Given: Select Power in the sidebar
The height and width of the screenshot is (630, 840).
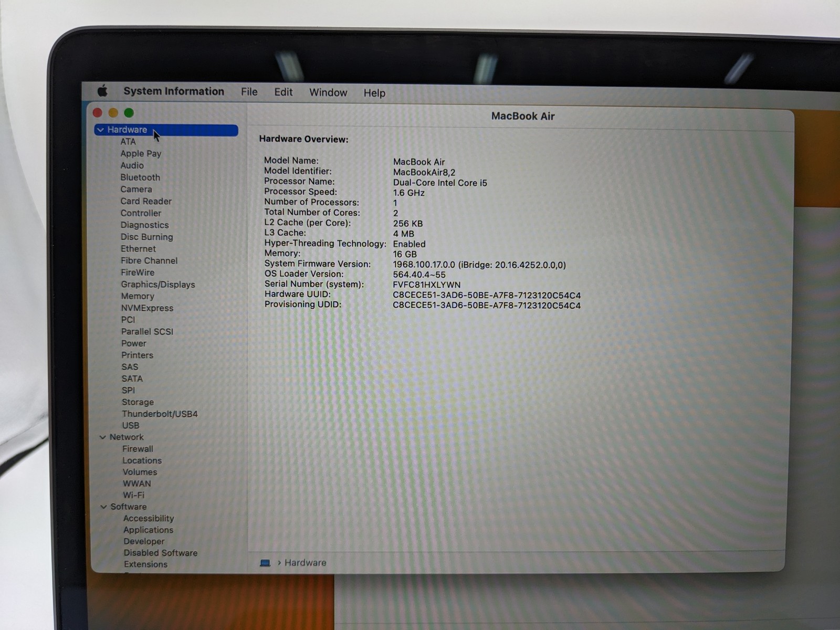Looking at the screenshot, I should [134, 343].
